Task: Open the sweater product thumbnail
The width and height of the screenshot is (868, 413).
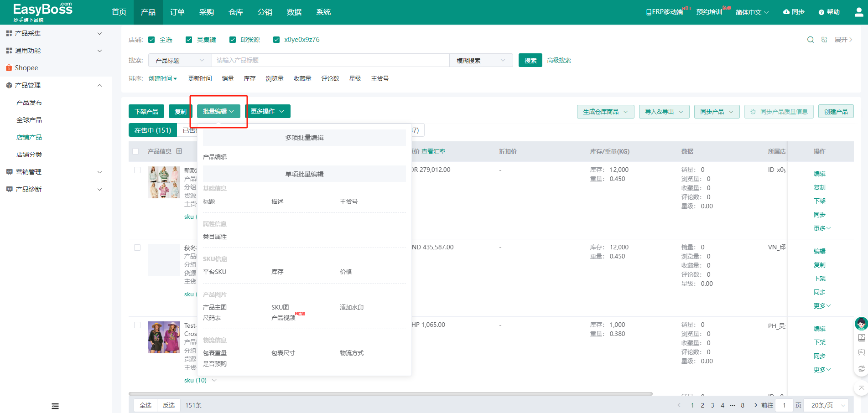Action: [164, 182]
